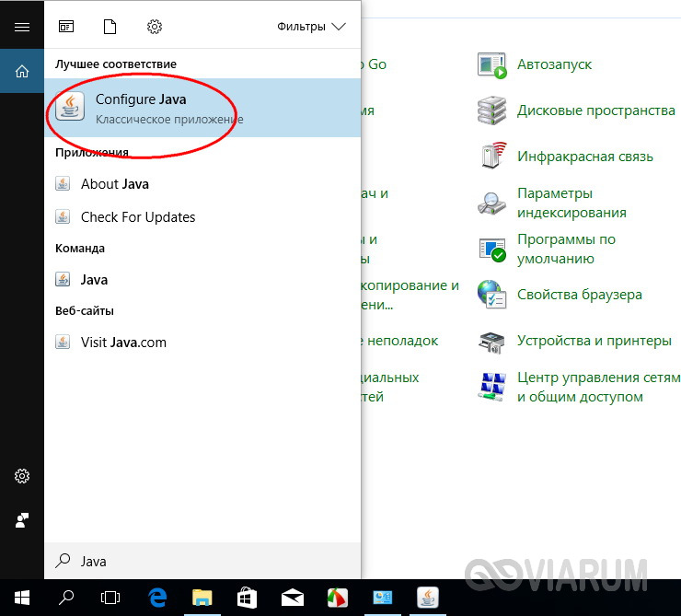Screen dimensions: 681x616
Task: Click the magnifier icon in search box
Action: click(x=63, y=561)
